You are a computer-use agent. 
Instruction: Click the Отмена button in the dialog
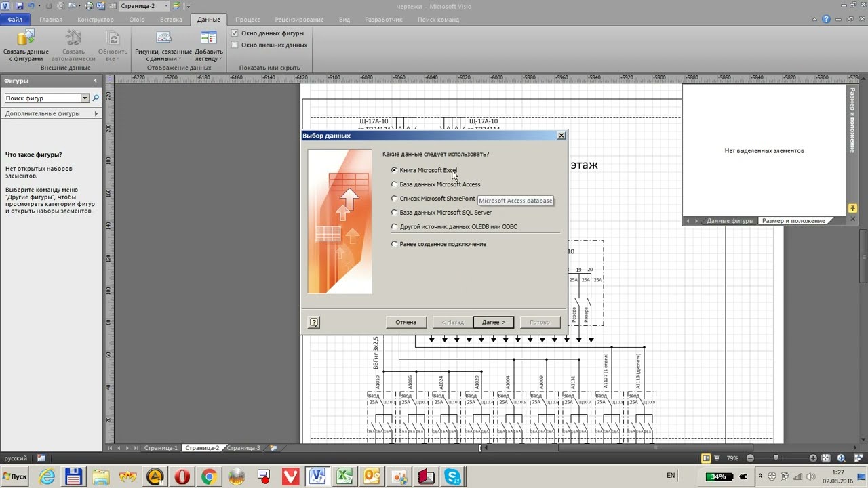[x=406, y=322]
